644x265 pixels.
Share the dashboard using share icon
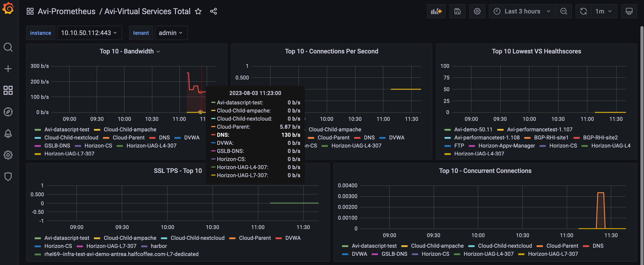(x=213, y=11)
